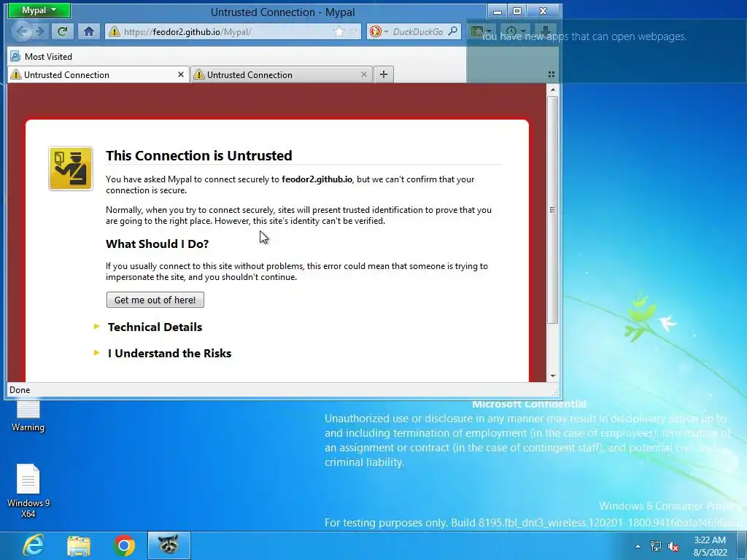The width and height of the screenshot is (747, 560).
Task: Click the page scrollbar up arrow
Action: pyautogui.click(x=553, y=90)
